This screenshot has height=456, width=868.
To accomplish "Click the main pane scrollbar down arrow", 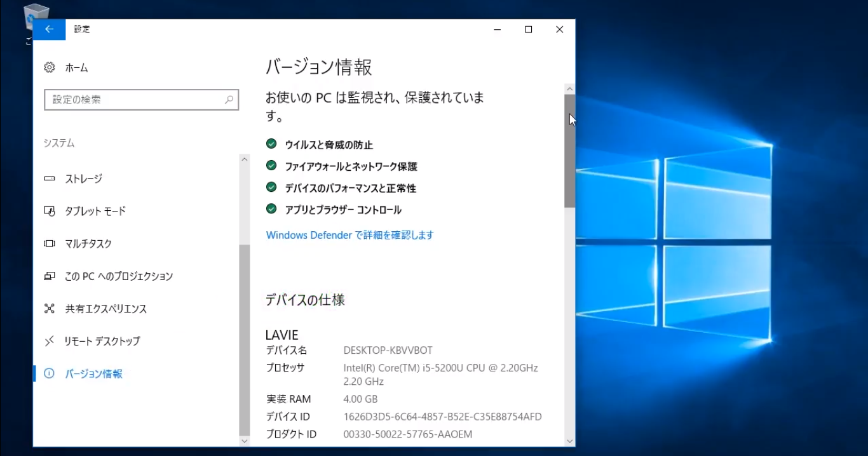I will [570, 441].
